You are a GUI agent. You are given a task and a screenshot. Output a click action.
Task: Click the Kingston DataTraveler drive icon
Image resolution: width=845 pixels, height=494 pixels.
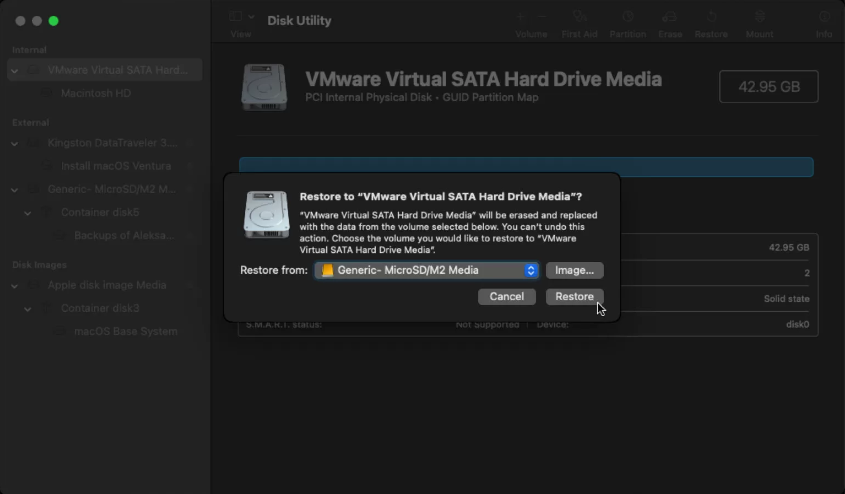pos(33,143)
